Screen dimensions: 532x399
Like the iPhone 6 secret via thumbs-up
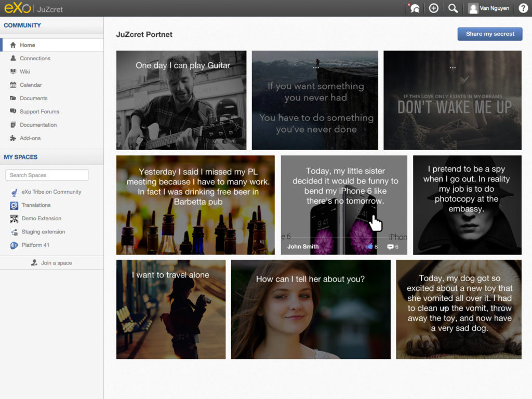(x=370, y=247)
